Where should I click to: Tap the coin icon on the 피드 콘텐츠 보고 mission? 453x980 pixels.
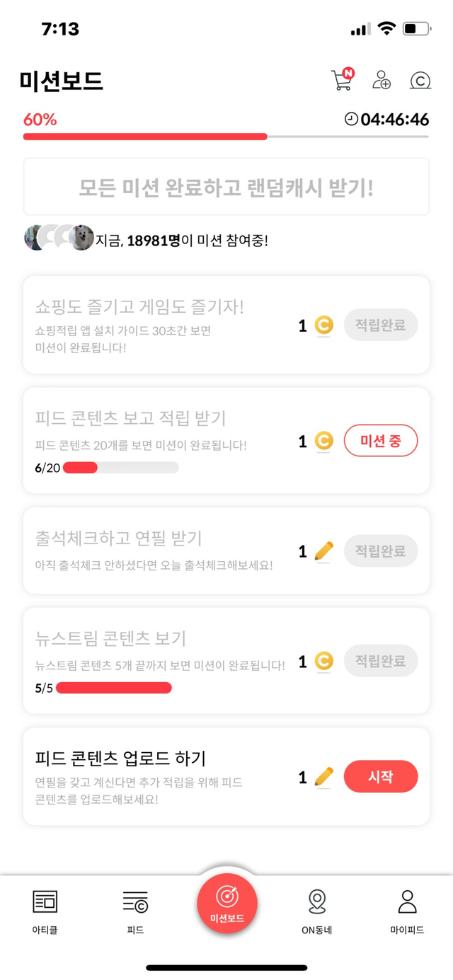click(x=323, y=442)
